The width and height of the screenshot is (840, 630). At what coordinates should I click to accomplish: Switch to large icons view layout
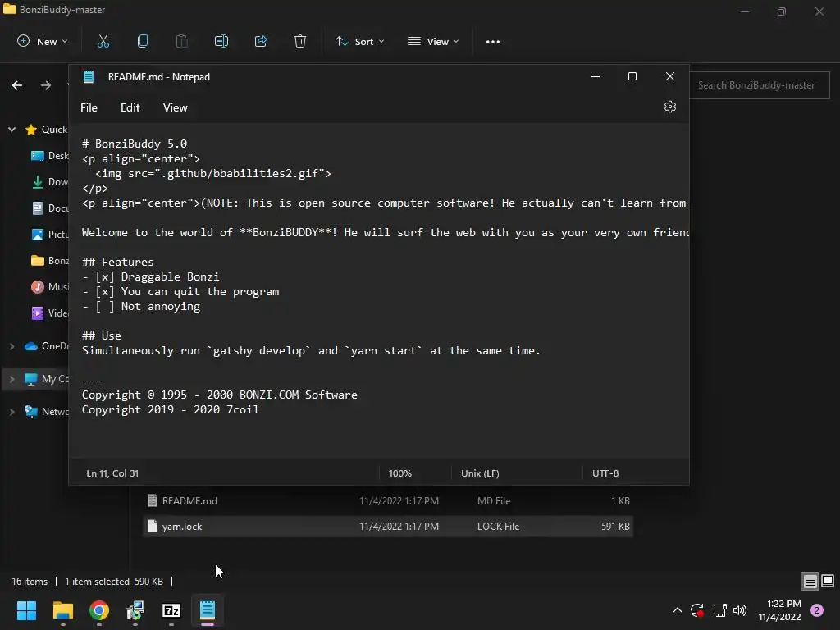pos(828,582)
